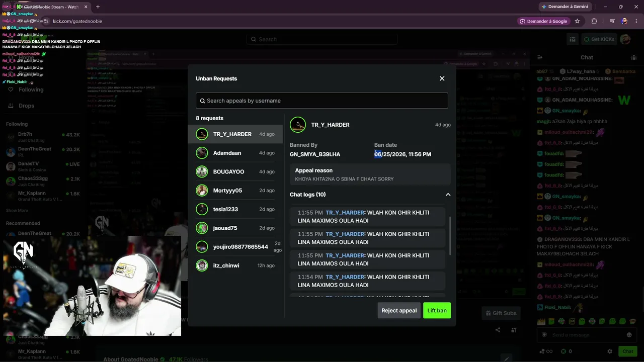Open Demander à Gemini
This screenshot has width=644, height=362.
(x=565, y=7)
